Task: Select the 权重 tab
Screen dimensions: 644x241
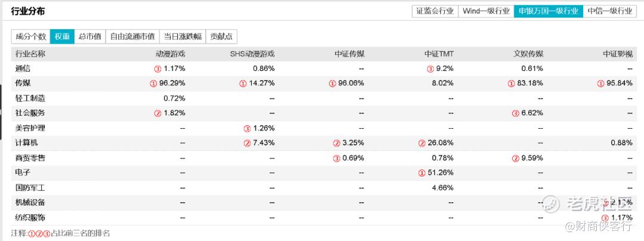Action: [62, 36]
